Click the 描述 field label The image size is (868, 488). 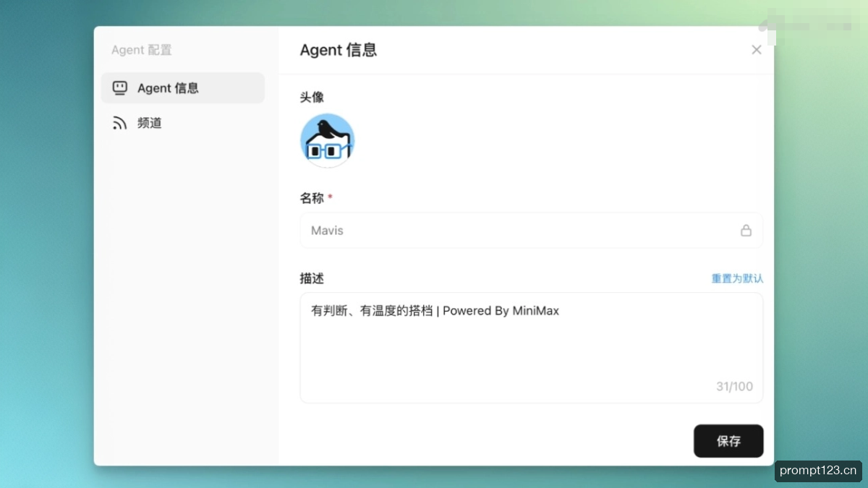tap(312, 278)
